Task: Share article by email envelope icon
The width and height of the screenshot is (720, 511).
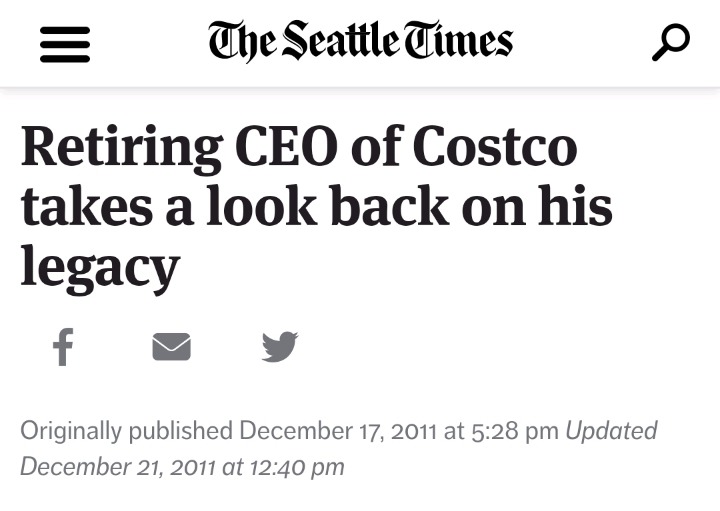Action: [x=171, y=347]
